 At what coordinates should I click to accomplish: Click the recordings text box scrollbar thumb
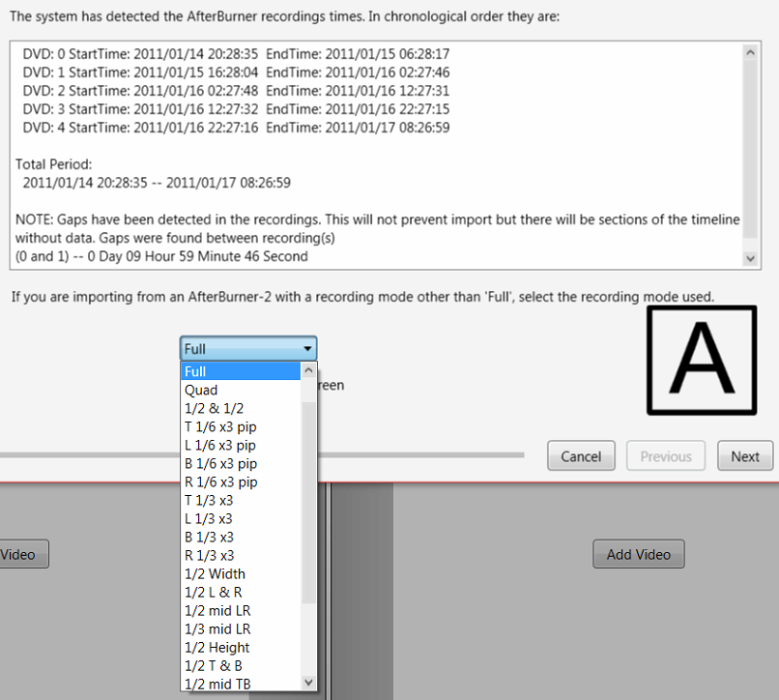click(750, 149)
